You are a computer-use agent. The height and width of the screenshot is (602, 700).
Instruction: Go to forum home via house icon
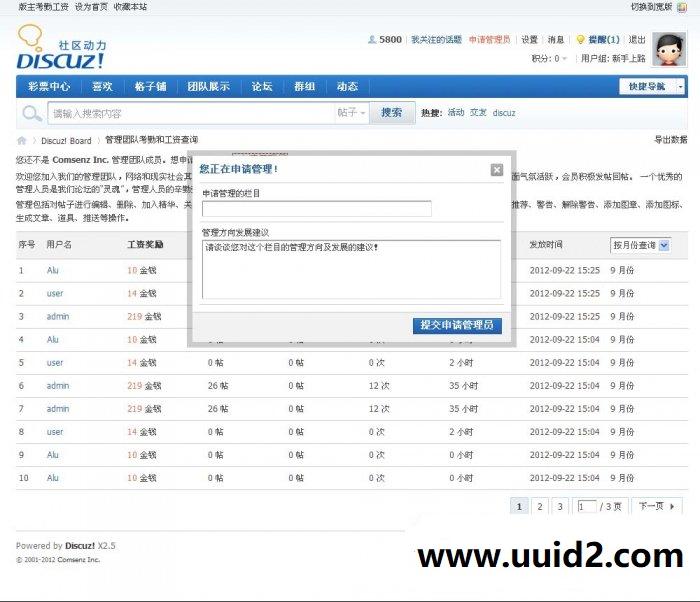tap(21, 141)
